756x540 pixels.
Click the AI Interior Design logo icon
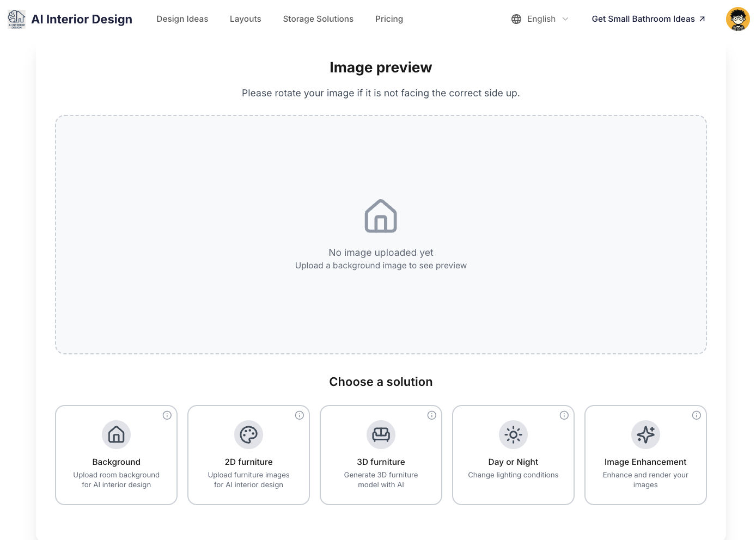(16, 19)
